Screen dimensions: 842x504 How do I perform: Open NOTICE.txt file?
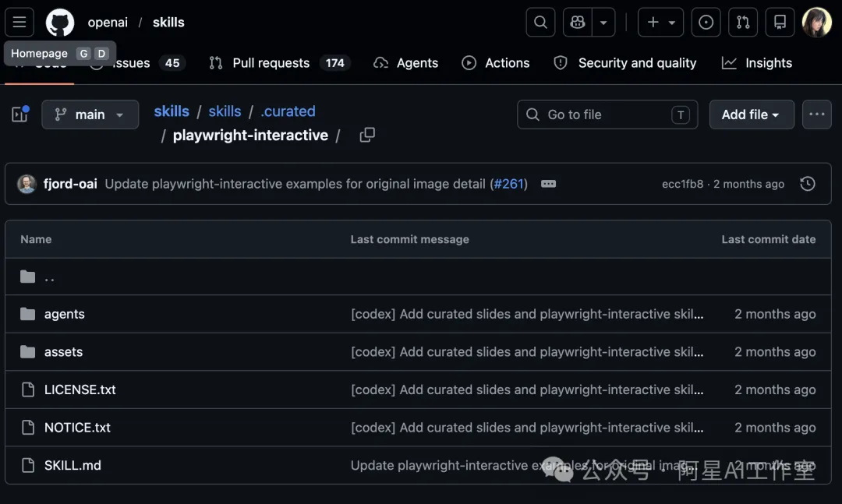tap(77, 427)
